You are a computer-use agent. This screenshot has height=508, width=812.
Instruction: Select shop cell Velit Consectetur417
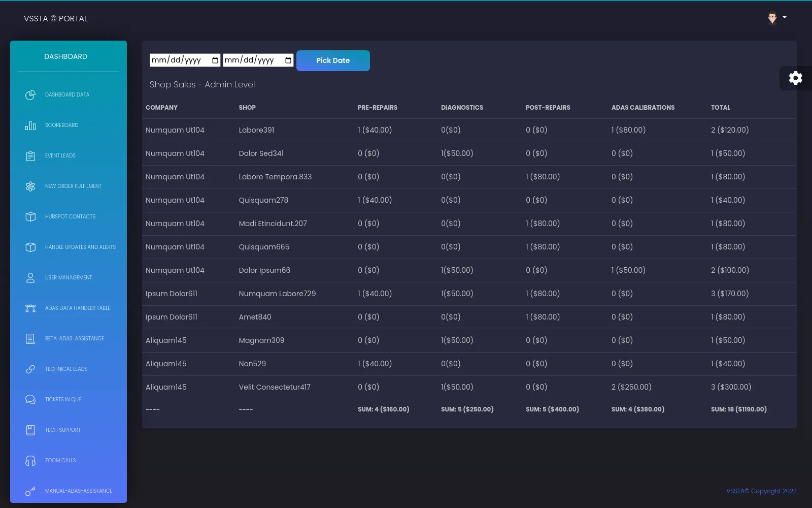[x=275, y=387]
